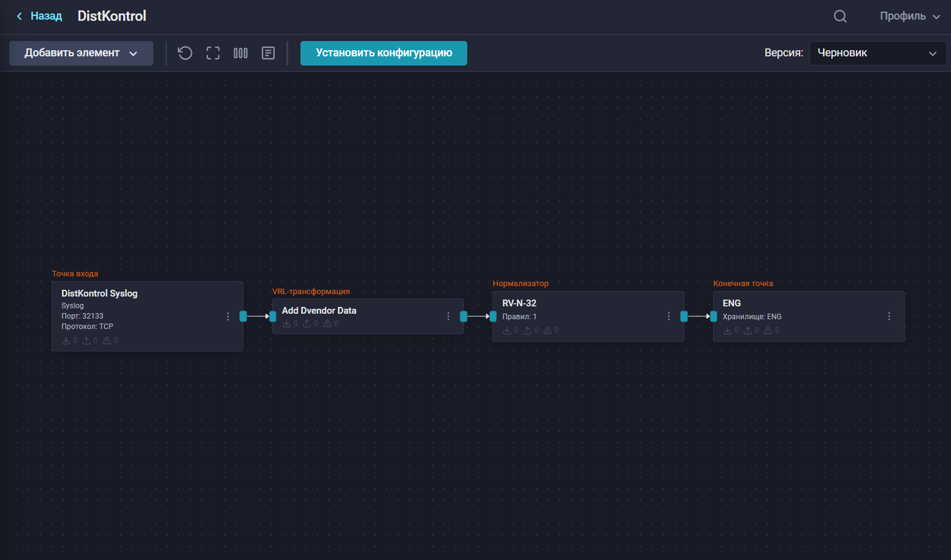Click warning triangle icon on DistKontrol Syslog

pos(107,341)
